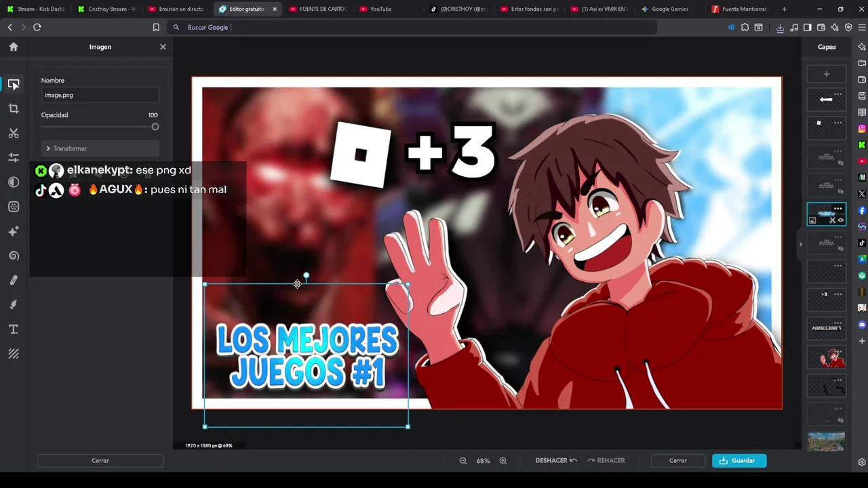Image resolution: width=868 pixels, height=488 pixels.
Task: Click the 68% zoom level value
Action: click(483, 461)
